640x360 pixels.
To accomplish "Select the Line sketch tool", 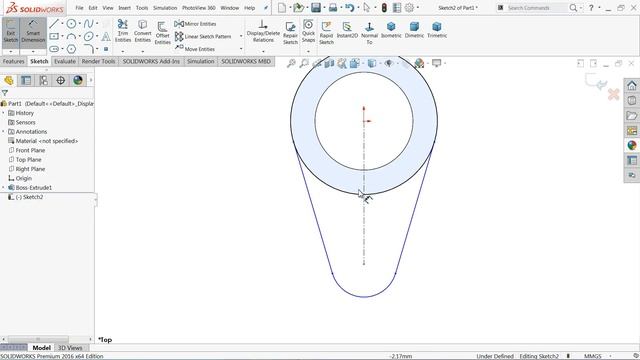I will (x=54, y=24).
